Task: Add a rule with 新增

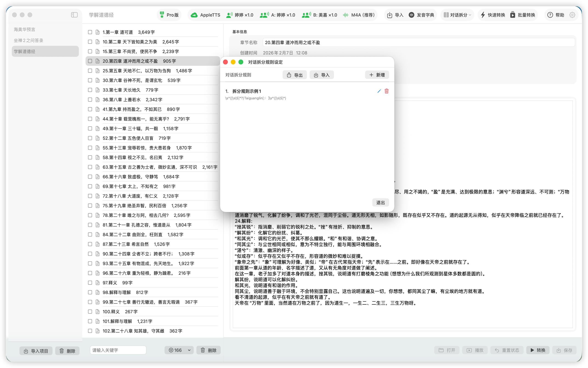Action: [377, 75]
